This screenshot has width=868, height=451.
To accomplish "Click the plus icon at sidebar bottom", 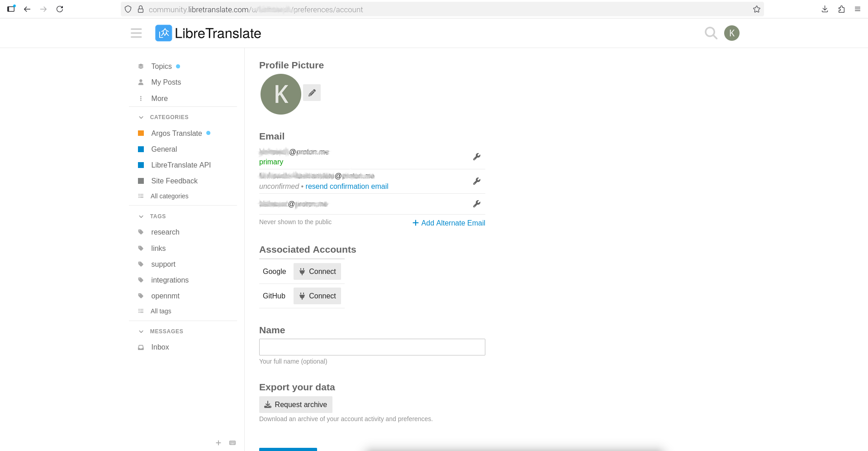I will click(218, 443).
